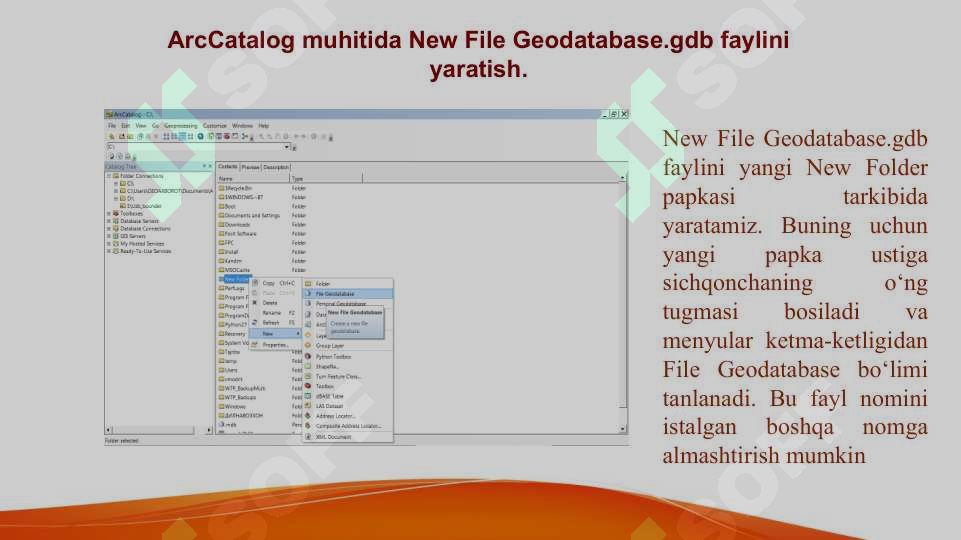This screenshot has height=540, width=961.
Task: Expand the Database Connections tree node
Action: [x=109, y=228]
